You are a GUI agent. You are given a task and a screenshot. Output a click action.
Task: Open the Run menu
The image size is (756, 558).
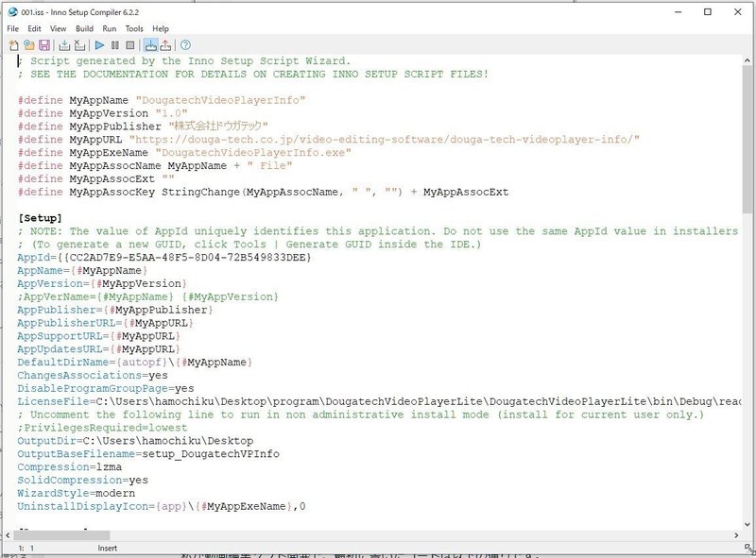pos(110,28)
